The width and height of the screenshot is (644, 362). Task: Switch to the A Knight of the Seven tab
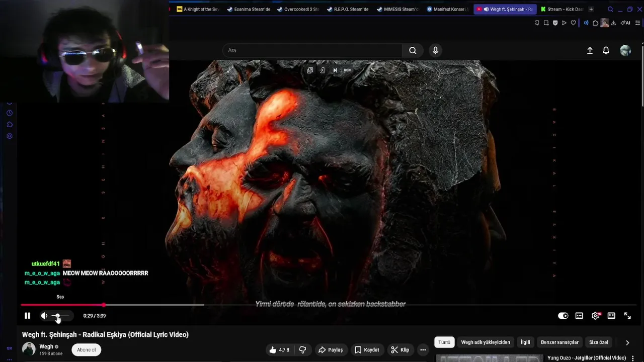coord(198,9)
